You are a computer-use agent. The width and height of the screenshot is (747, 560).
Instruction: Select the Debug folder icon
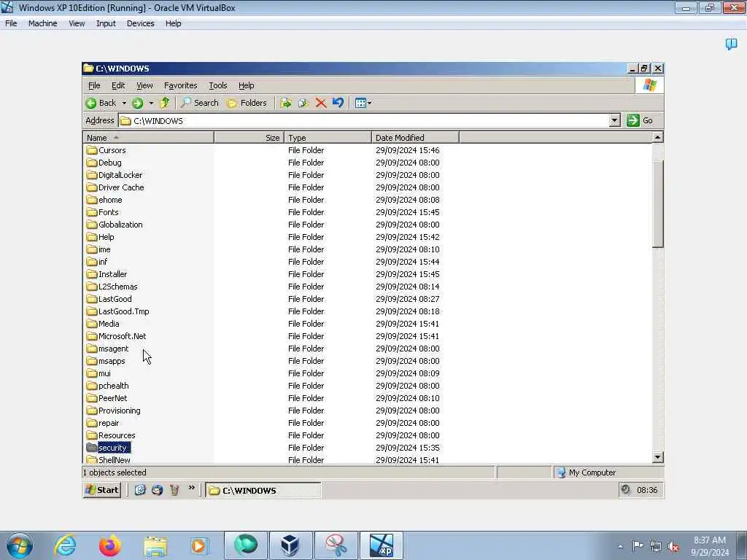pos(92,163)
